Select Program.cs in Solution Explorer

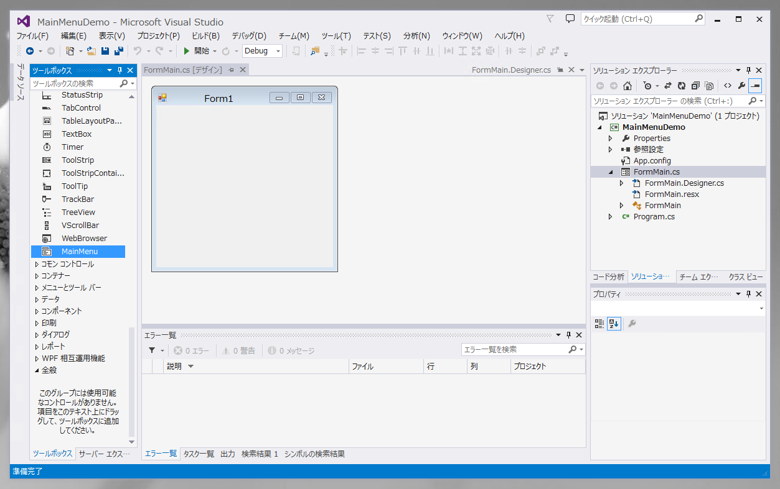[x=654, y=216]
